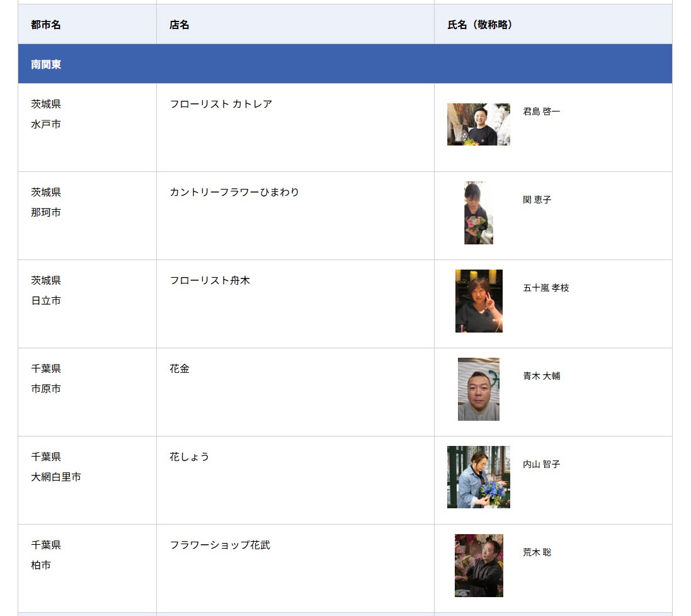
Task: Click the photo beside 関 恵子
Action: [478, 213]
